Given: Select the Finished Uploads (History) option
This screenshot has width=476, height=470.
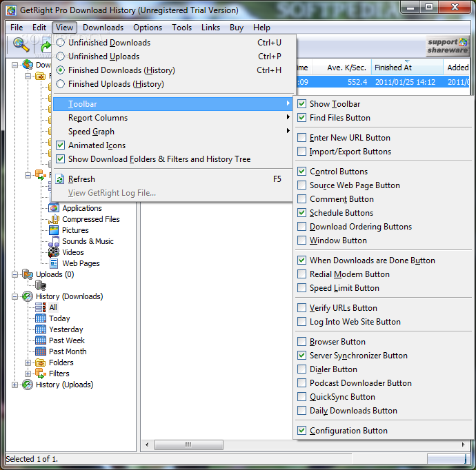Looking at the screenshot, I should (175, 84).
